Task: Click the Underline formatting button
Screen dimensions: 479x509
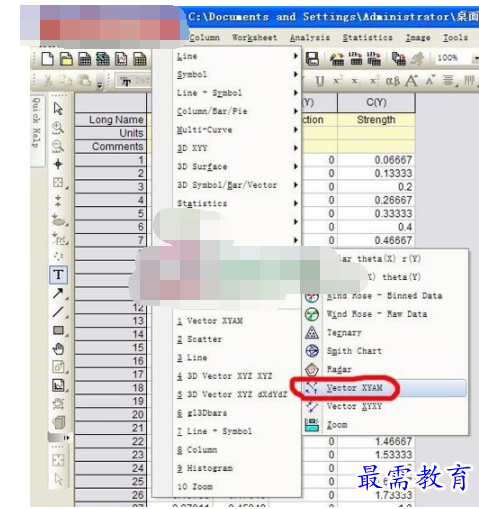Action: 320,81
